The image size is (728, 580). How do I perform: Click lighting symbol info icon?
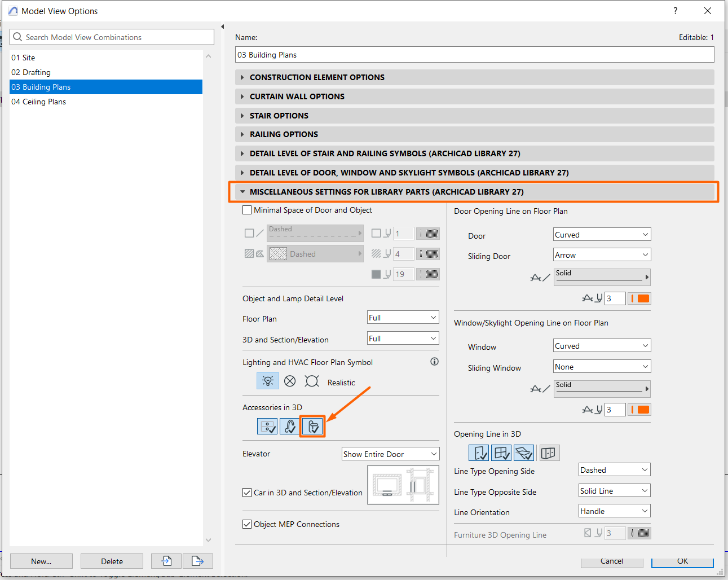point(434,362)
